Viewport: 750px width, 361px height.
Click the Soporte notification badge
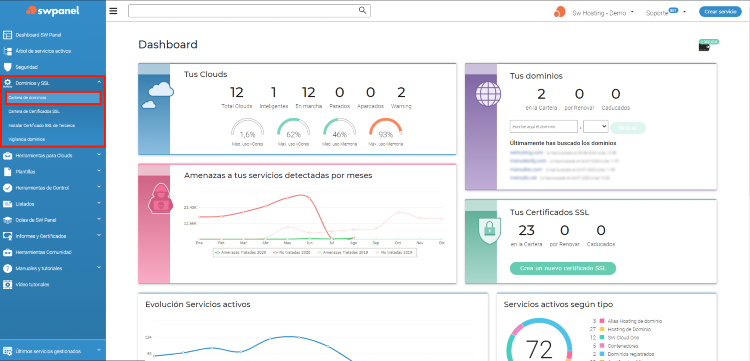click(x=673, y=10)
